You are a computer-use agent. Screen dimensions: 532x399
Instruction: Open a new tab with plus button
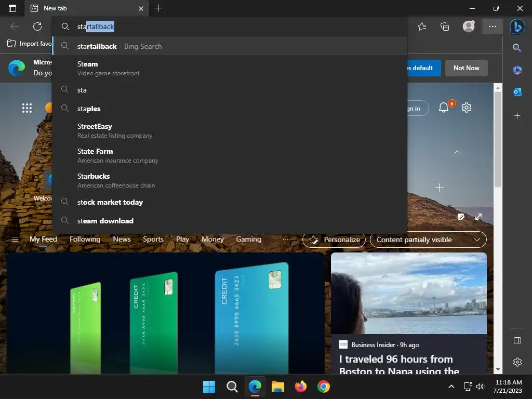[158, 8]
